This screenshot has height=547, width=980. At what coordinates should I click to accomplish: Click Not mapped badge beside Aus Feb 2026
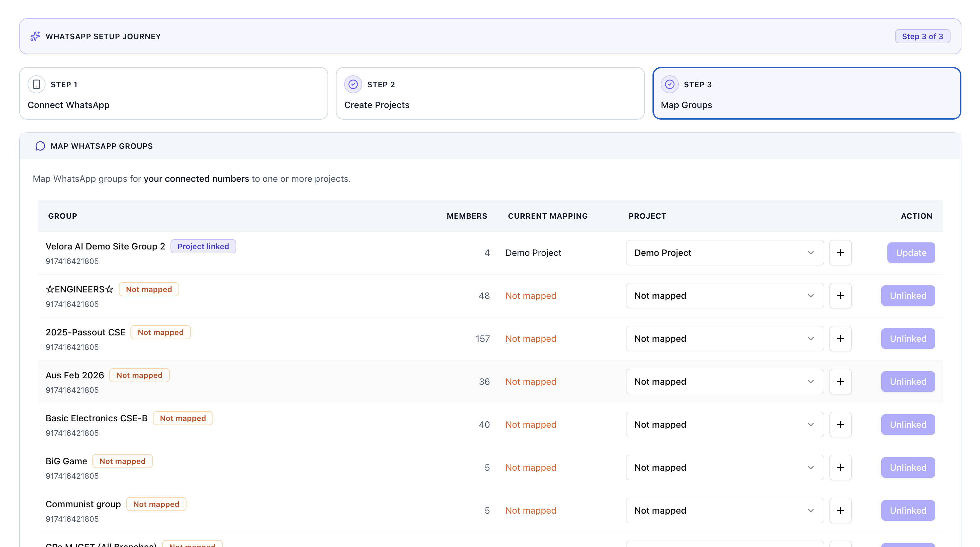139,375
